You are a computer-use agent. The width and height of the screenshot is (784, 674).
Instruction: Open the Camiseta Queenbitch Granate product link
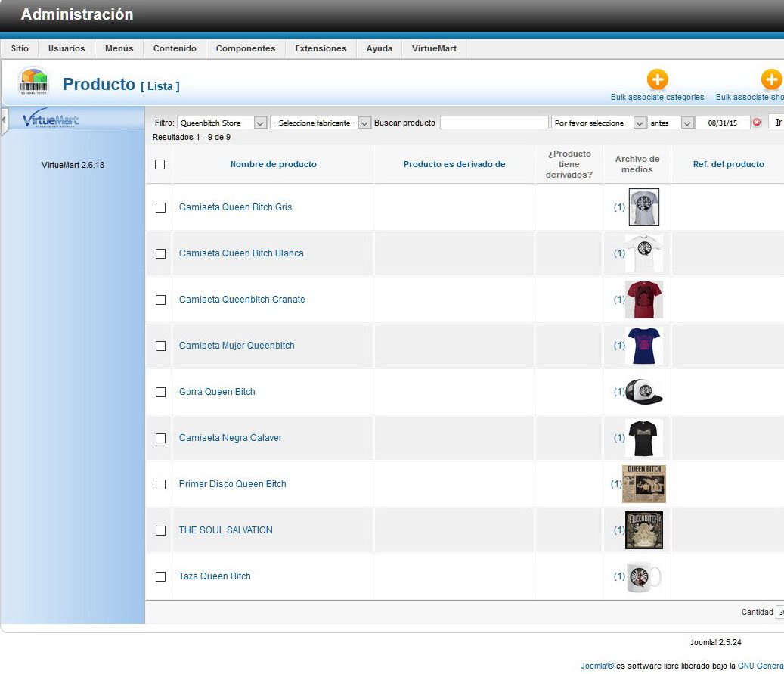pyautogui.click(x=242, y=300)
